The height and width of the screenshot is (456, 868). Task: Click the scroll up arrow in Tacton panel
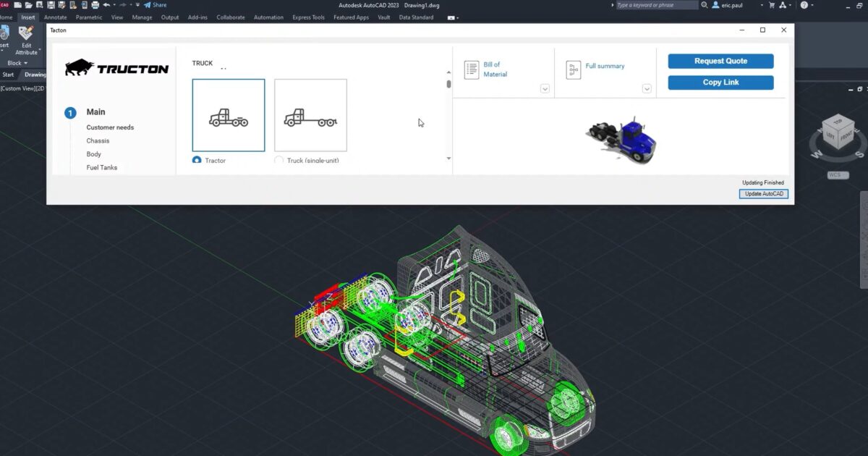click(448, 72)
